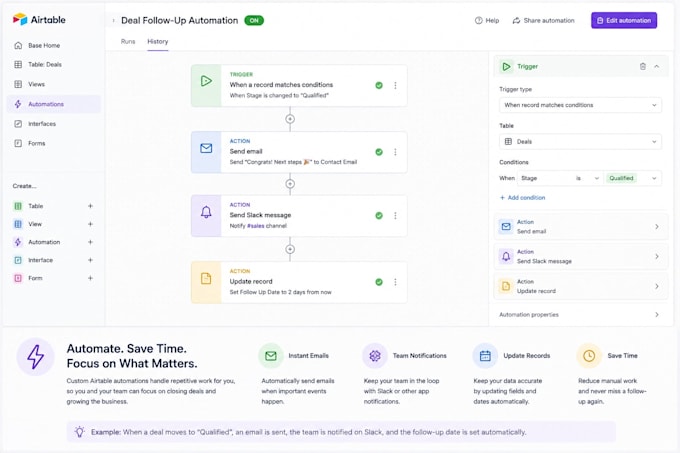
Task: Open the Table dropdown showing Deals
Action: click(x=580, y=142)
